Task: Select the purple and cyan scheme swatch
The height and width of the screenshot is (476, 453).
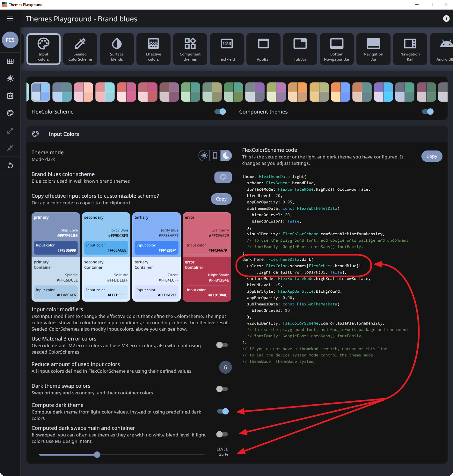Action: click(383, 92)
